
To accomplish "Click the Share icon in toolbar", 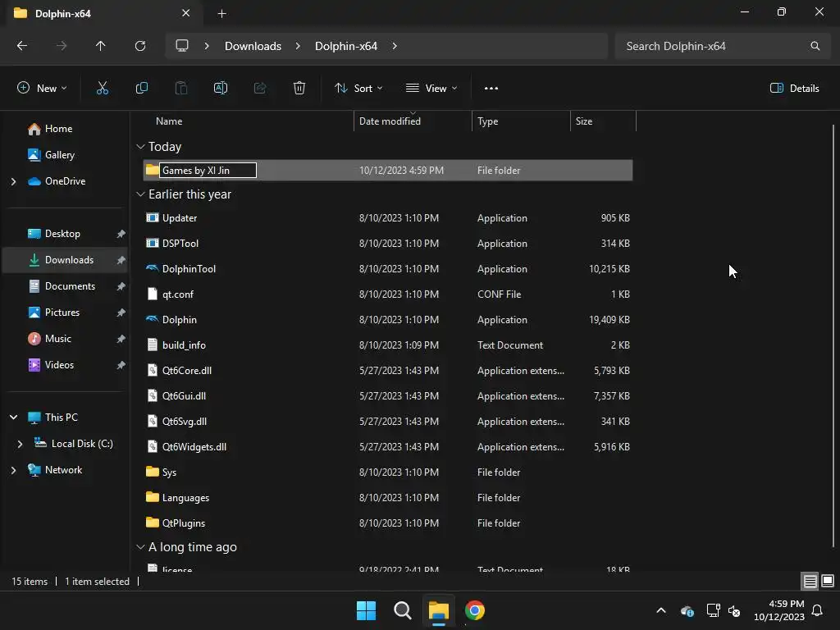I will coord(260,89).
